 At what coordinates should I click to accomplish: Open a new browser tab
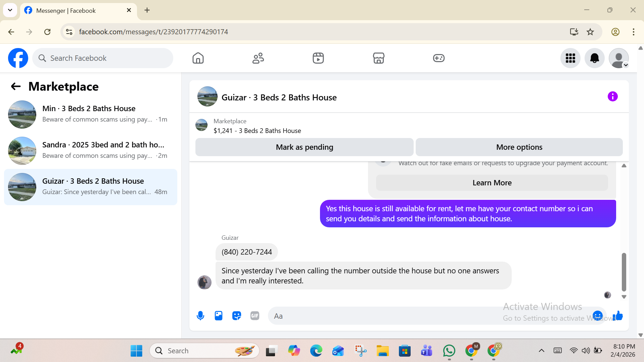click(x=147, y=10)
